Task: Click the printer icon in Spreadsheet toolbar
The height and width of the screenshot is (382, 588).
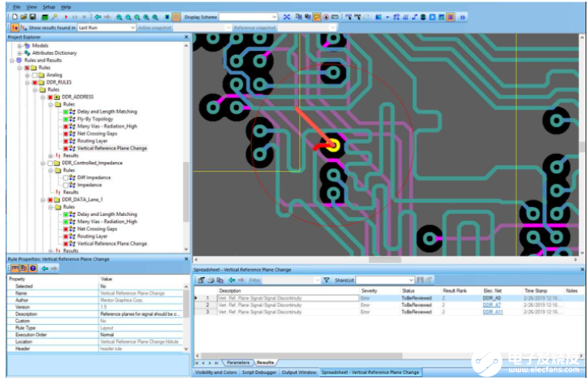Action: coord(211,280)
